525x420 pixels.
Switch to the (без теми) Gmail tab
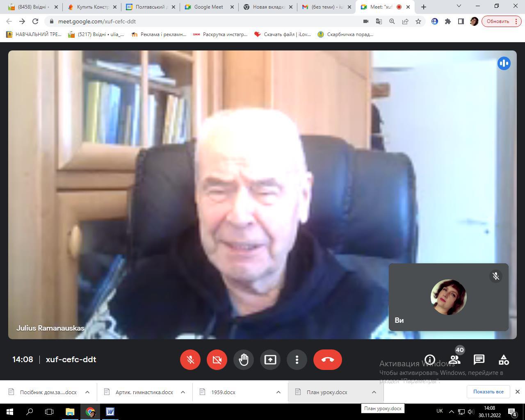pos(326,7)
